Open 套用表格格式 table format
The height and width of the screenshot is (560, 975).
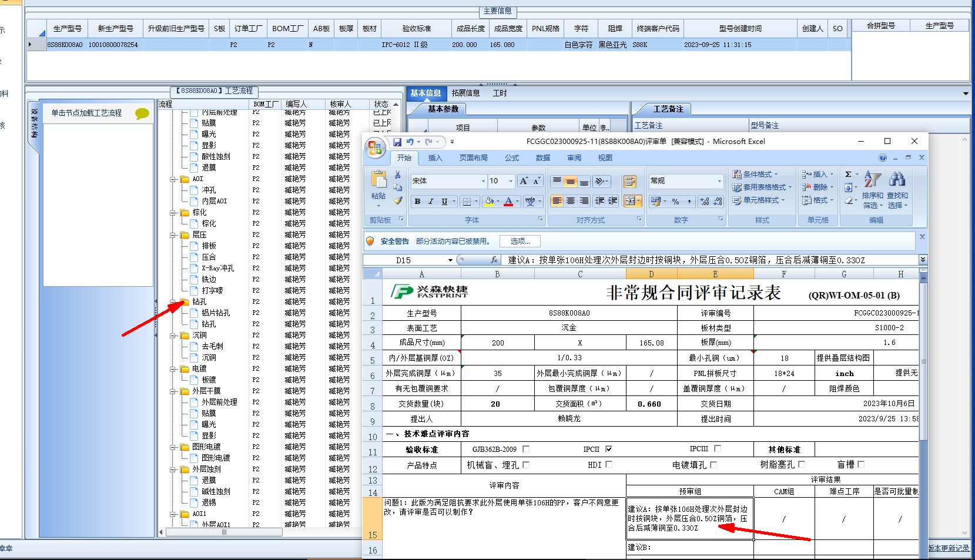(x=762, y=187)
